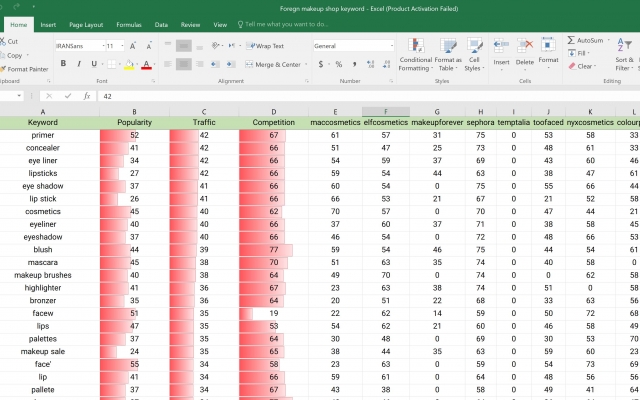Decrease indent

pyautogui.click(x=215, y=64)
